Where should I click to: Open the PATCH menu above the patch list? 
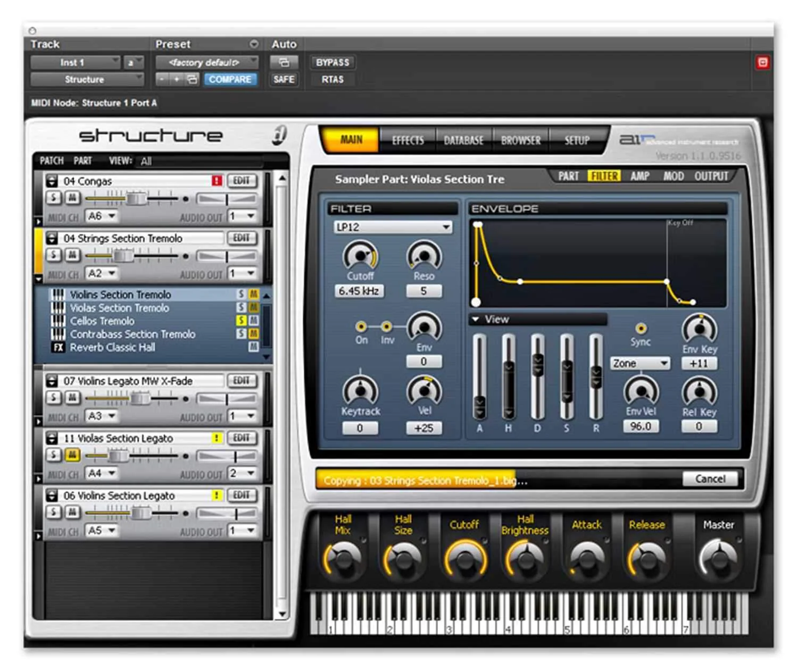point(52,161)
